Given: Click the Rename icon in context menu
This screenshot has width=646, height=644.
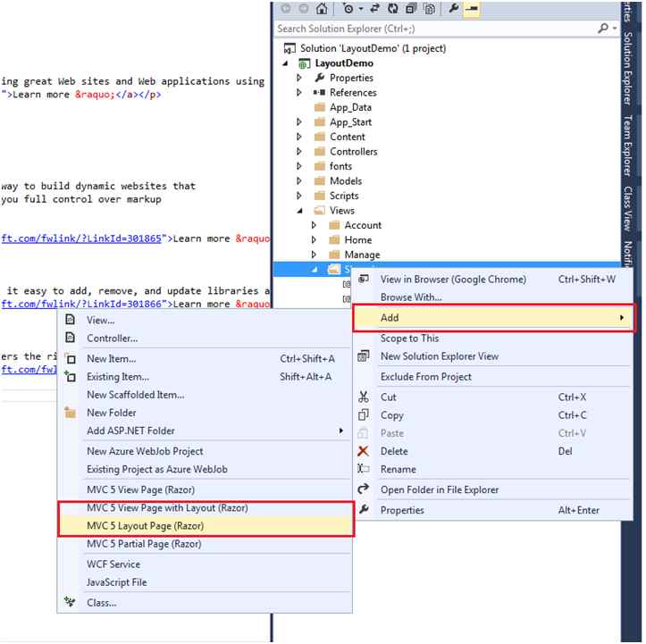Looking at the screenshot, I should pyautogui.click(x=364, y=470).
